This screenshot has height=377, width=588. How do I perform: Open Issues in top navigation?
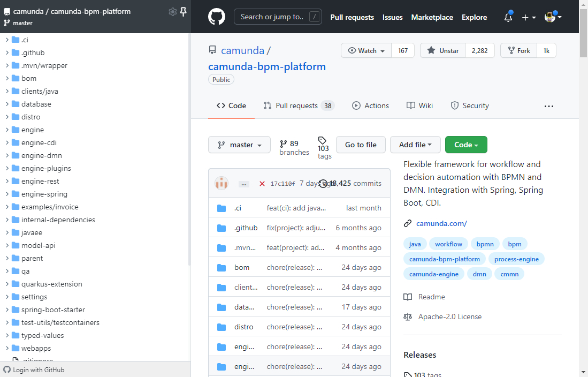[393, 17]
